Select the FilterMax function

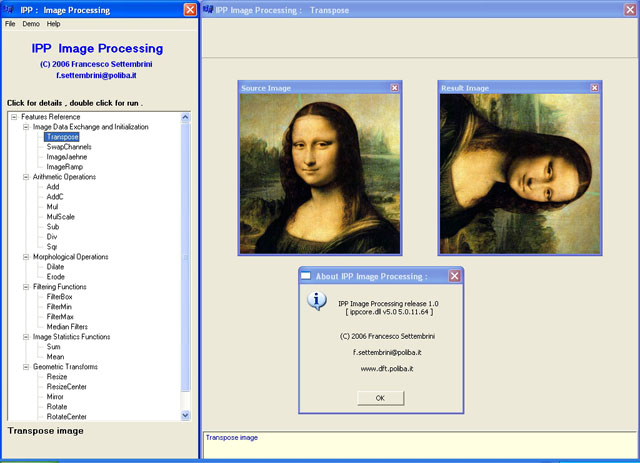(60, 317)
